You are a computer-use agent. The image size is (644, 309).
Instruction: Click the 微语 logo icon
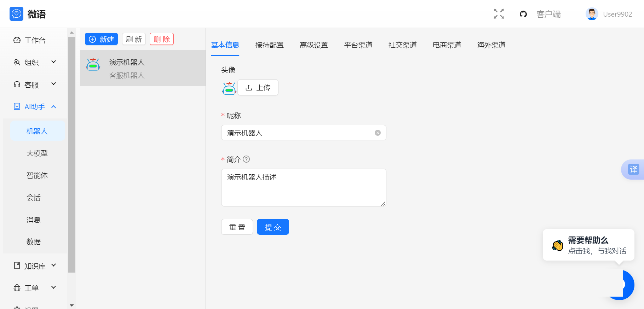tap(16, 14)
